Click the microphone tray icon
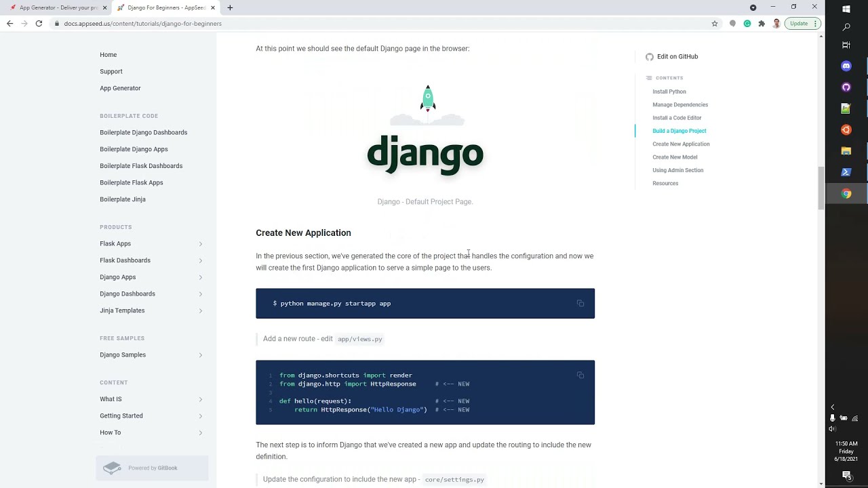The height and width of the screenshot is (488, 868). [833, 418]
